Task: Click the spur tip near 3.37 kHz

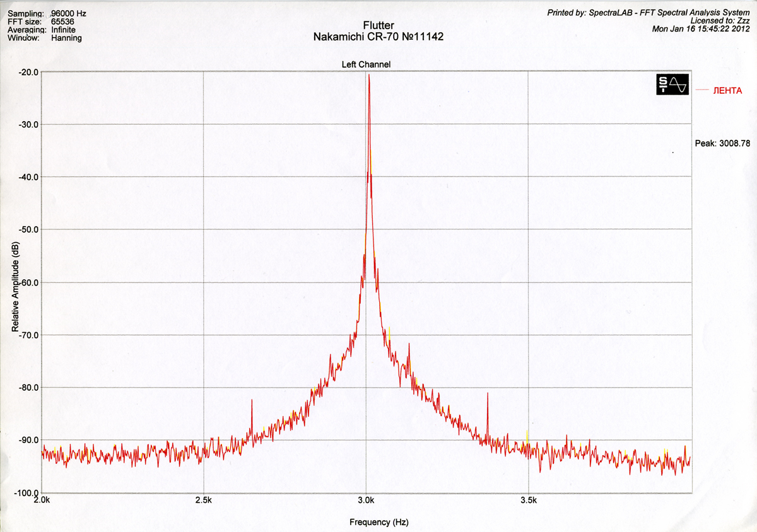Action: tap(488, 395)
